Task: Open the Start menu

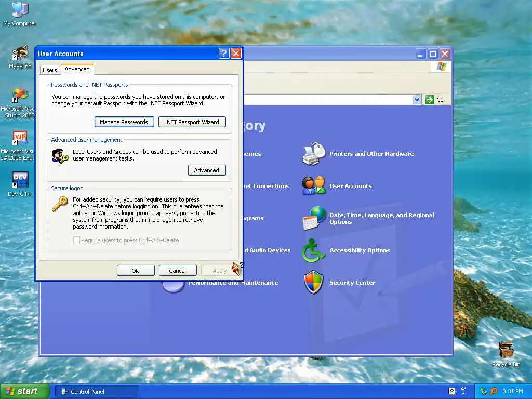Action: (25, 391)
